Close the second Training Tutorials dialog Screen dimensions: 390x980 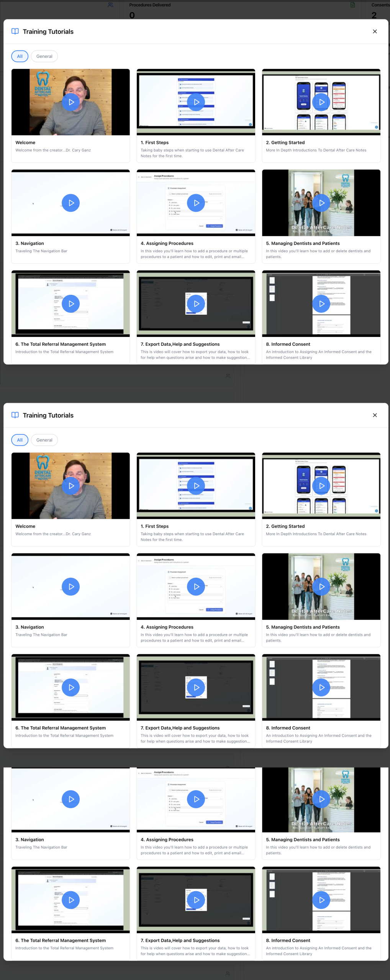375,415
